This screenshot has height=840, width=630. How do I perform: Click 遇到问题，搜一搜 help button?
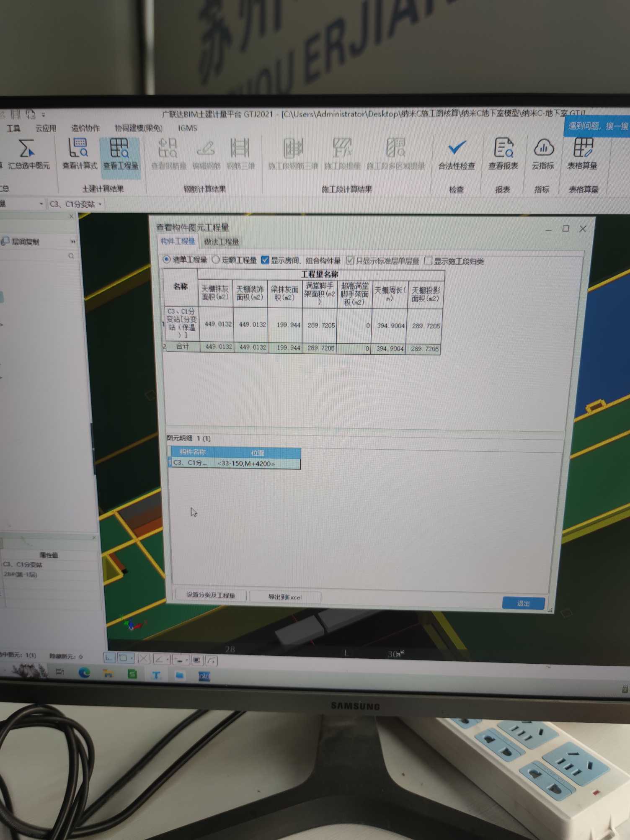click(x=598, y=126)
